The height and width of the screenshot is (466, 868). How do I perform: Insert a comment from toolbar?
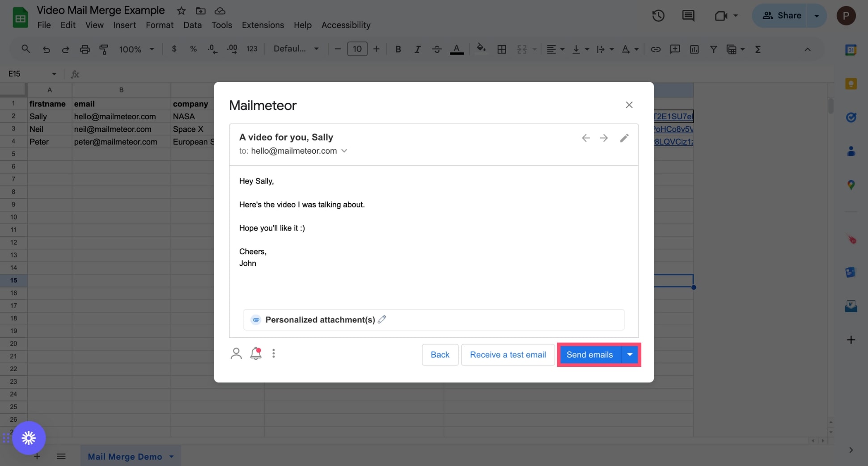click(675, 49)
